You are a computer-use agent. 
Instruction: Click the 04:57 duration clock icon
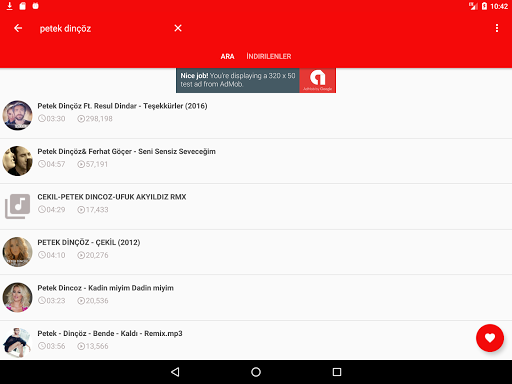42,164
